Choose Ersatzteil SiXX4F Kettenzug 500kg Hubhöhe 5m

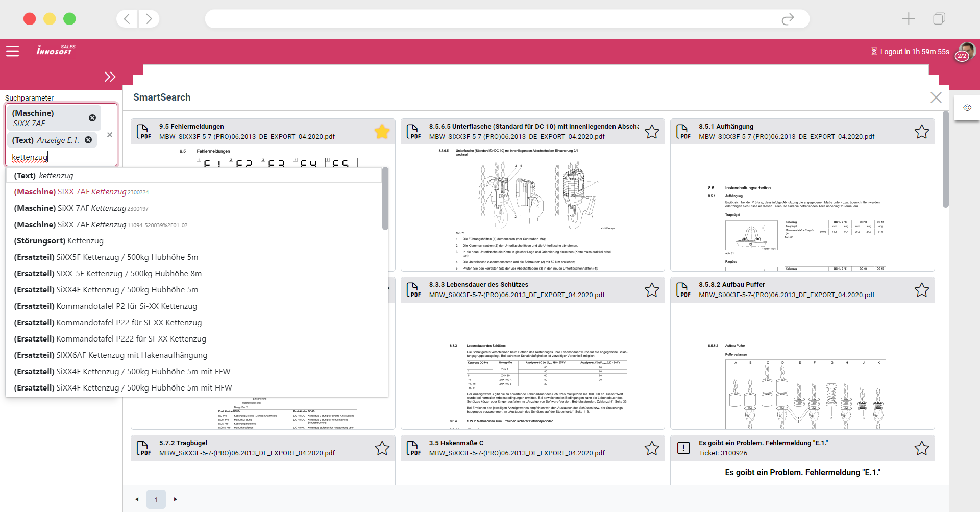194,290
